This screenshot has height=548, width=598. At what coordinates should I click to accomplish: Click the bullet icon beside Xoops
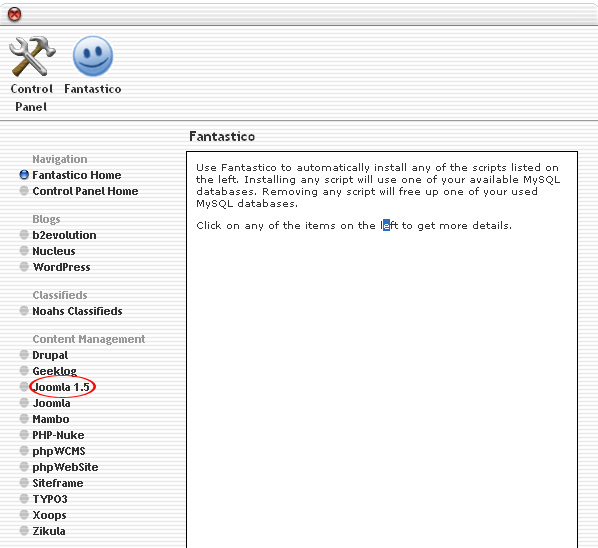pos(24,515)
